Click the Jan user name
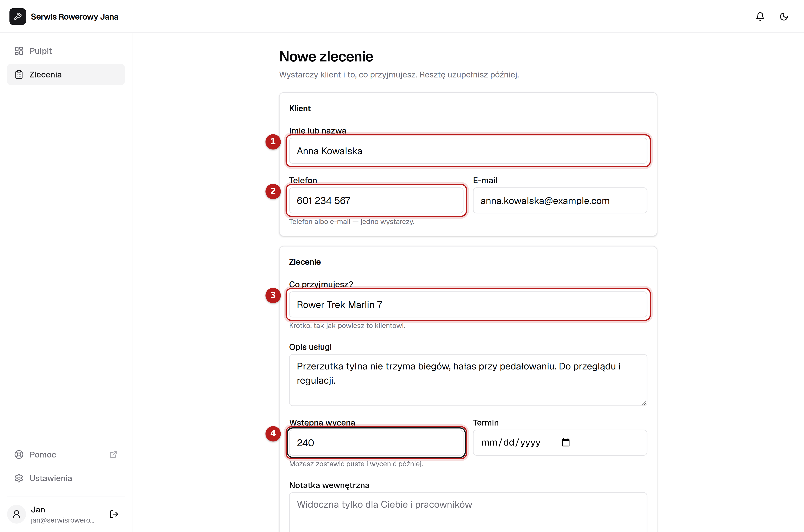The height and width of the screenshot is (532, 804). [x=38, y=510]
